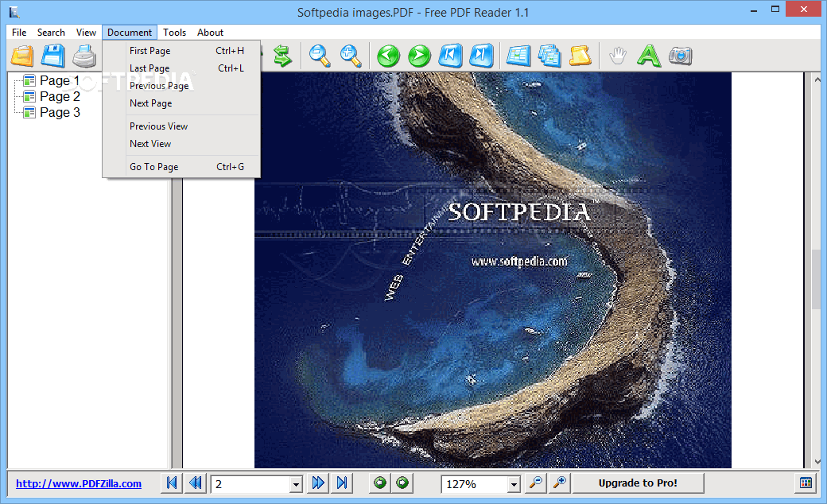Click the yellow scroll note toolbar icon
This screenshot has width=827, height=504.
[580, 56]
